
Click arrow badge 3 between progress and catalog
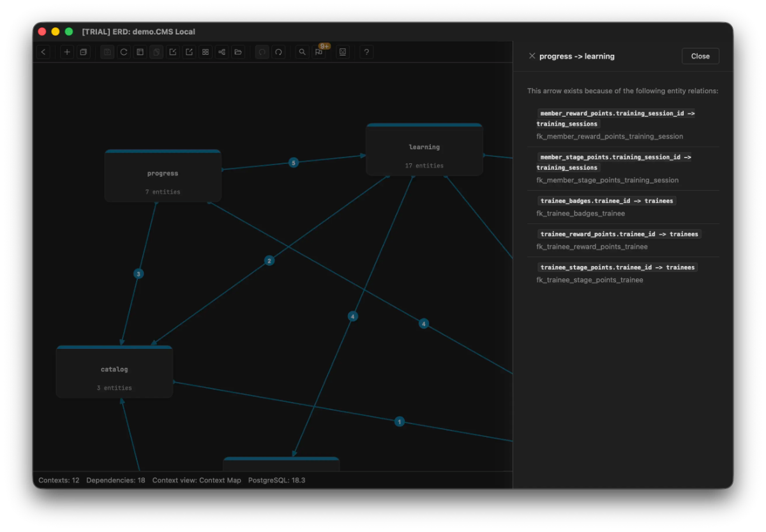pos(139,274)
